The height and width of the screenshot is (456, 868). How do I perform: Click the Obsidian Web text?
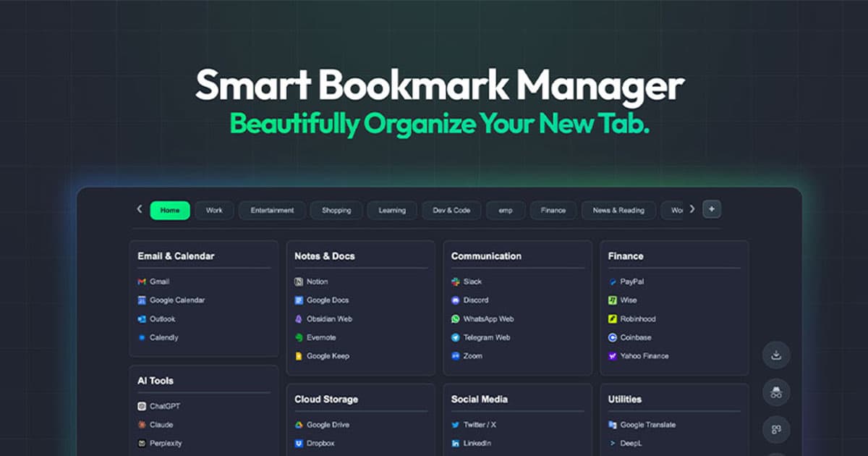coord(329,319)
